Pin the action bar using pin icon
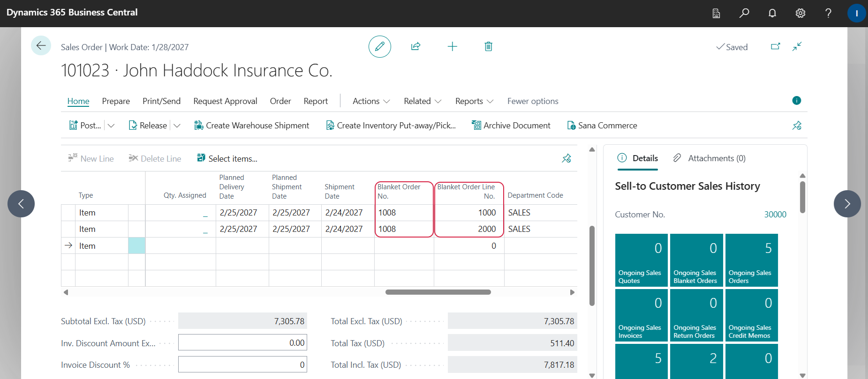 click(x=797, y=126)
